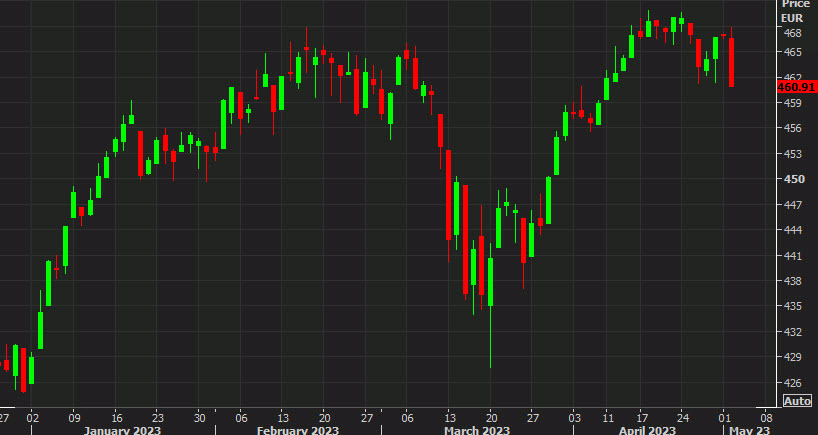
Task: Click the 06 date tick in March
Action: 407,418
